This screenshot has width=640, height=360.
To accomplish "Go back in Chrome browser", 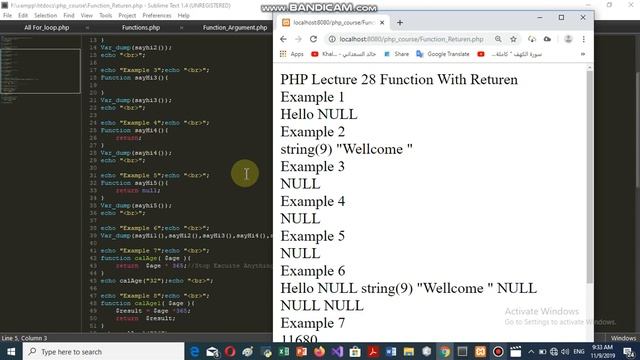I will 283,39.
